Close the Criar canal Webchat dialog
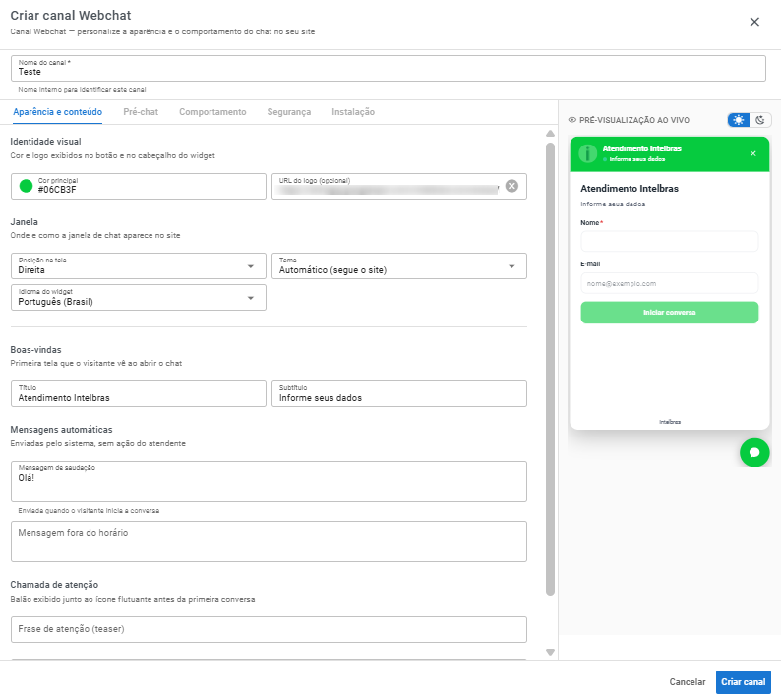 (754, 22)
